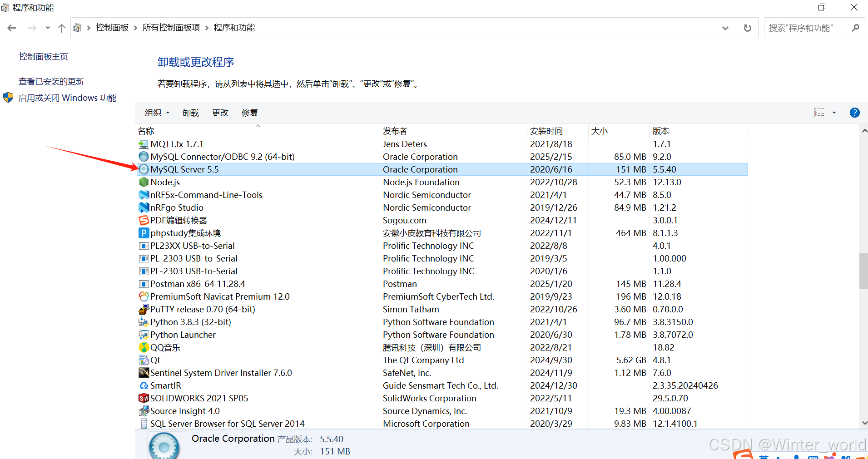This screenshot has height=459, width=868.
Task: Click the MySQL Connector/ODBC 9.2 icon
Action: (144, 157)
